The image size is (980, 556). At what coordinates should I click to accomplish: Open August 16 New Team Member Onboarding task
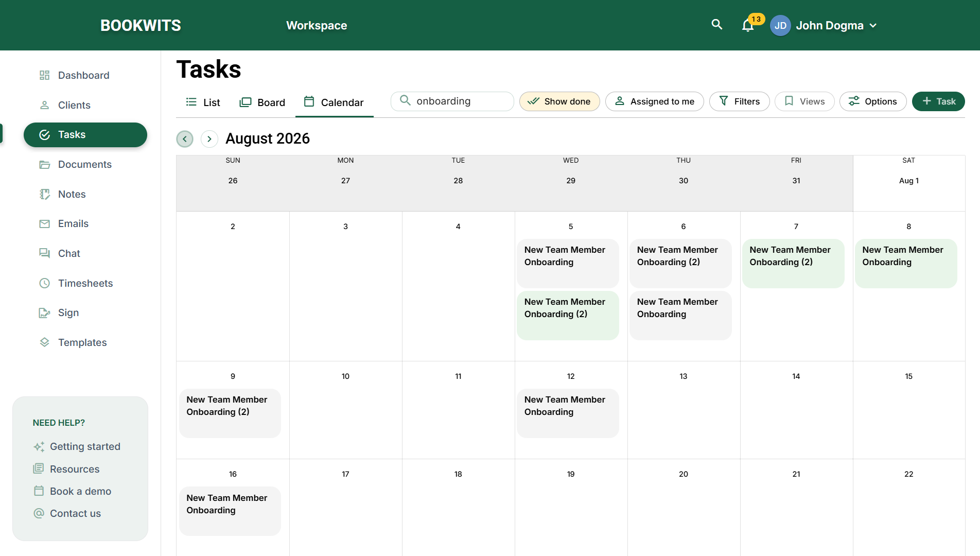point(230,511)
